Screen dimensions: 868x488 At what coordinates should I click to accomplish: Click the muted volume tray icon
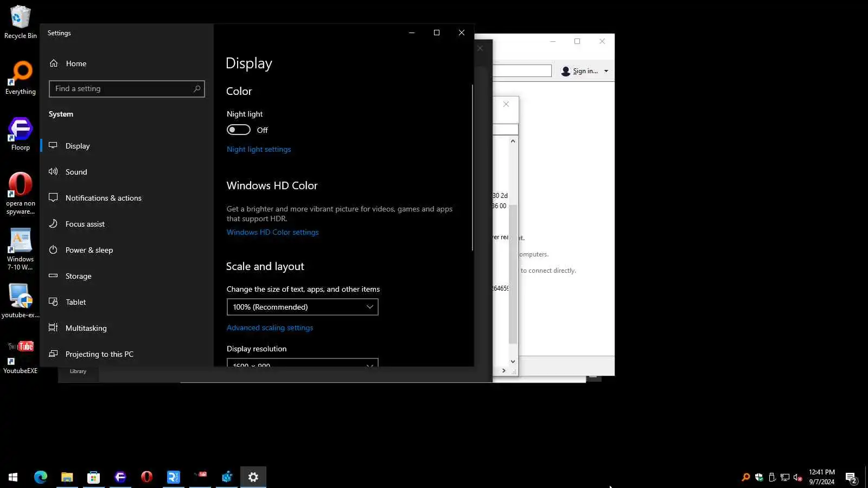click(x=798, y=477)
